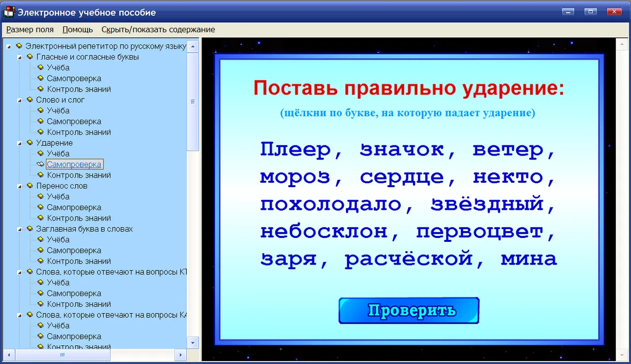This screenshot has height=364, width=631.
Task: Click the book icon of Заглавная буква в словах
Action: pos(30,229)
